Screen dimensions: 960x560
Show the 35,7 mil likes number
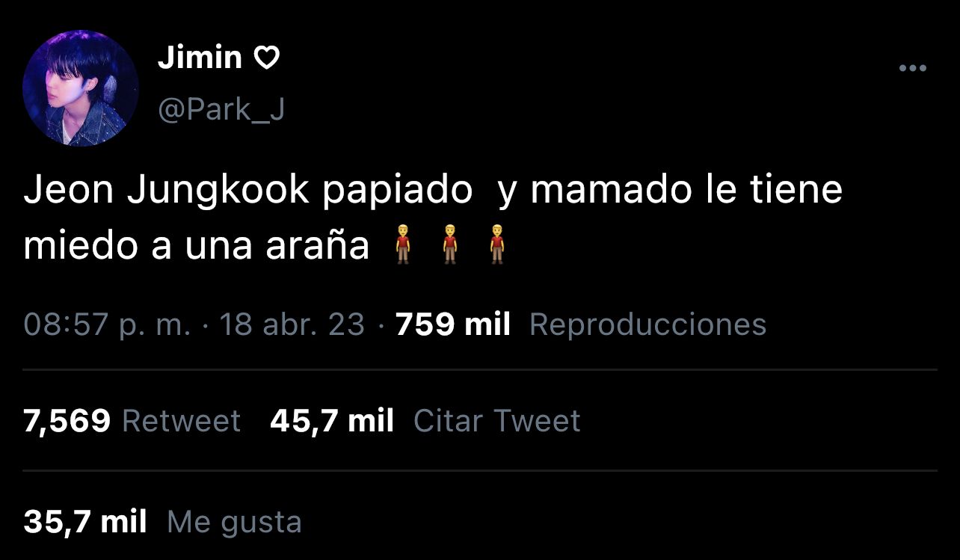click(x=84, y=522)
